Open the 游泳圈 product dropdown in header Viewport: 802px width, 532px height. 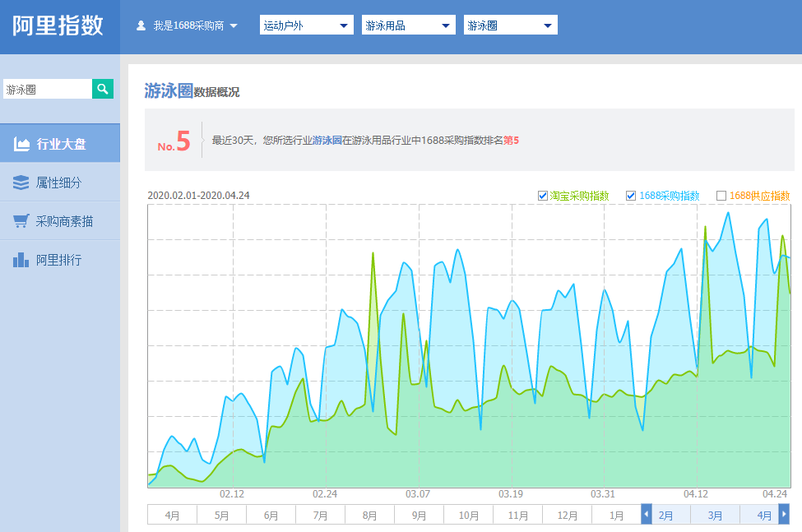click(x=510, y=25)
